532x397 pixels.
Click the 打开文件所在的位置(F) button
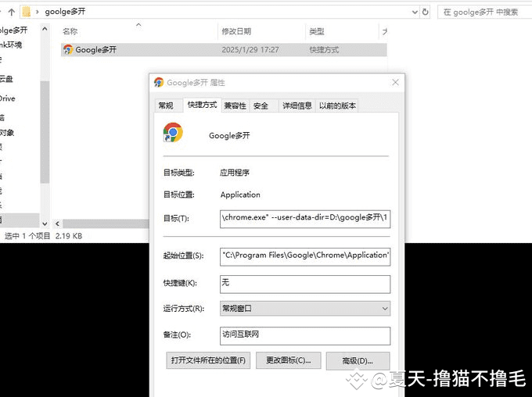[208, 360]
